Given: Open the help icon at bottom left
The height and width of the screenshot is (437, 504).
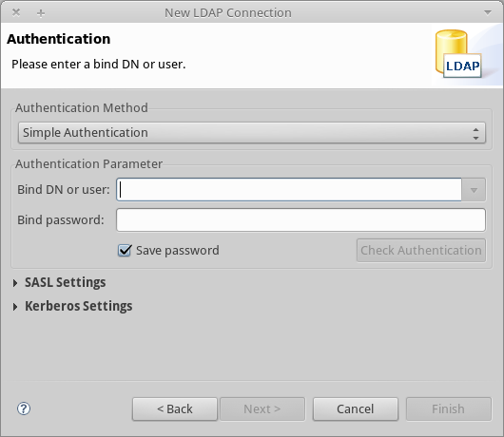Looking at the screenshot, I should [x=24, y=408].
